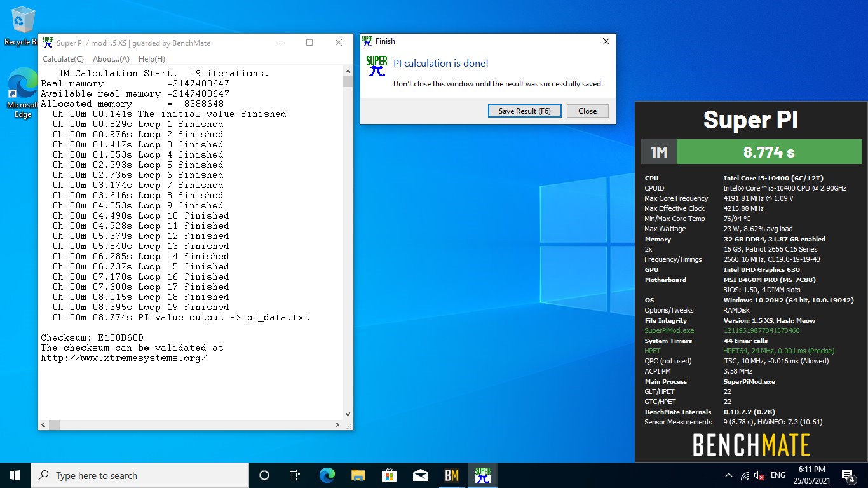Minimize the Super PI window
868x488 pixels.
tap(280, 43)
